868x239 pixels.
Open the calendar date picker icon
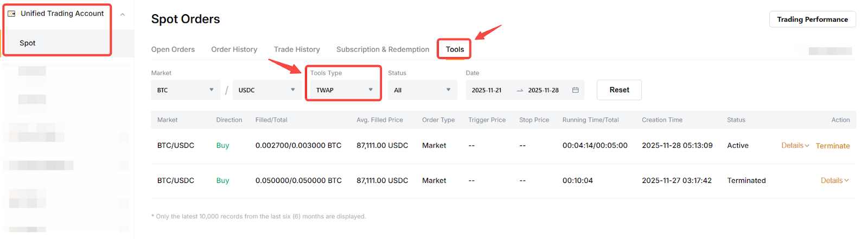pyautogui.click(x=575, y=90)
